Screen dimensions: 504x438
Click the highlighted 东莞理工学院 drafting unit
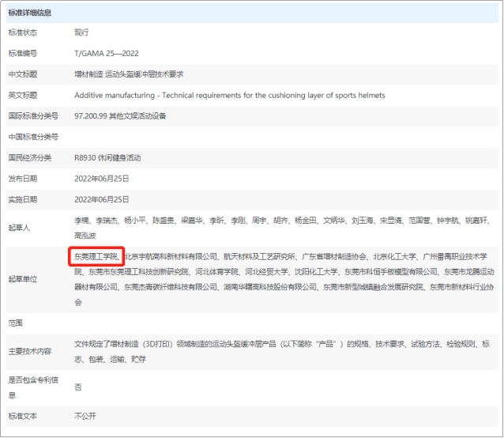pos(96,257)
